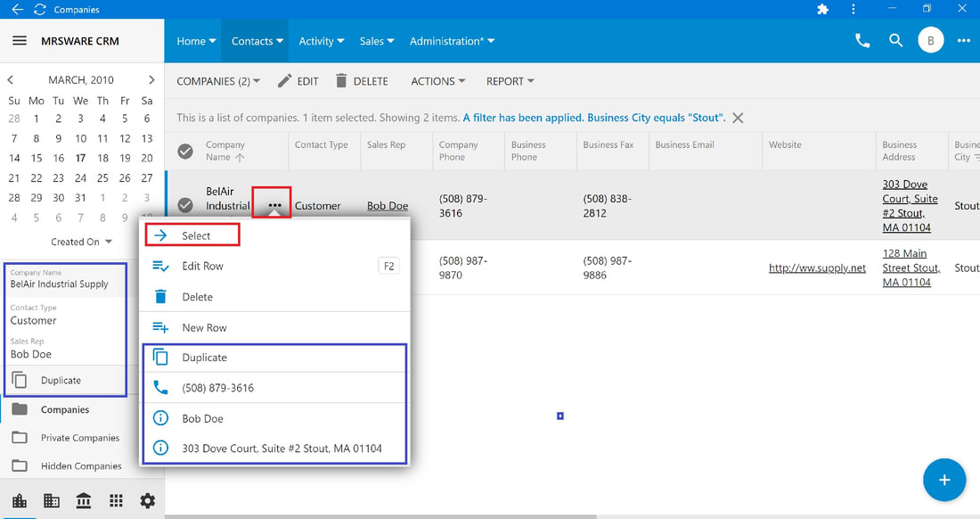Choose Edit Row in context menu
980x519 pixels.
click(275, 266)
